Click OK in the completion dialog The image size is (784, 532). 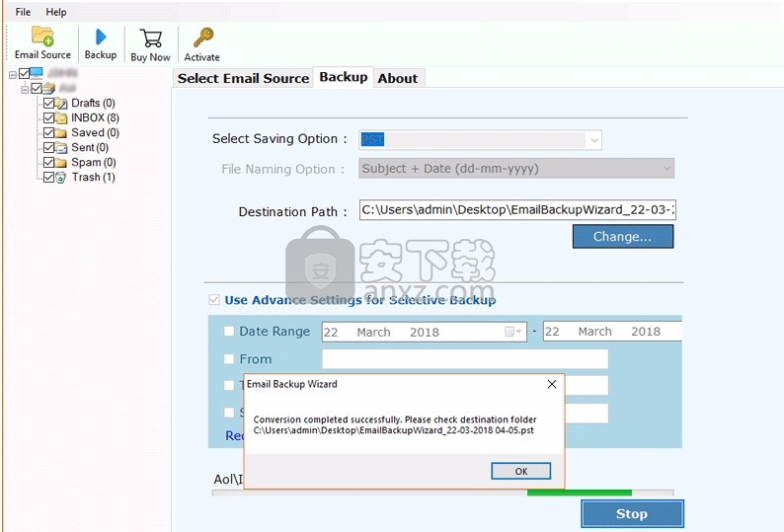[x=520, y=471]
